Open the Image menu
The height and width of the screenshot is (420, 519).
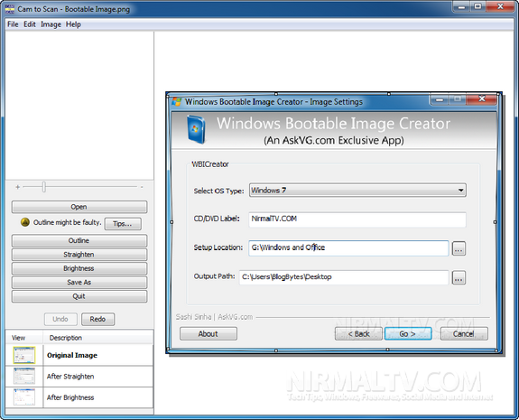(x=51, y=24)
